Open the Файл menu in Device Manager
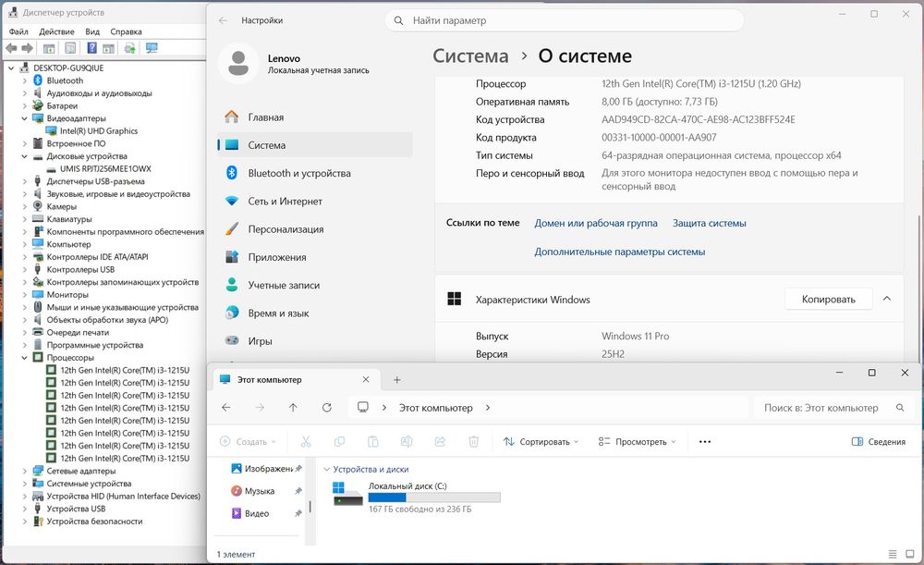The image size is (924, 565). (18, 31)
